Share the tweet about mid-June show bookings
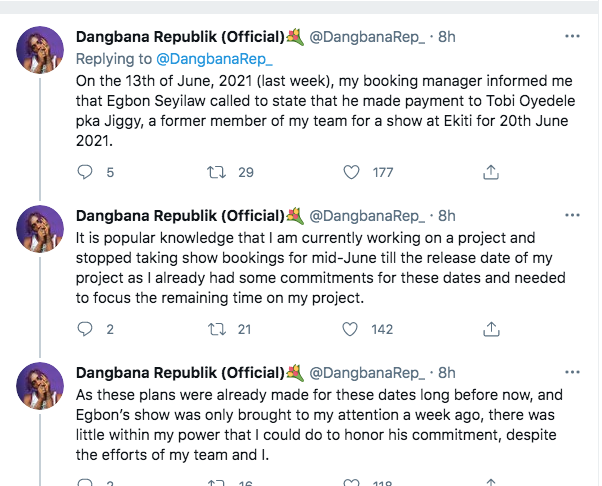The width and height of the screenshot is (602, 486). 490,328
